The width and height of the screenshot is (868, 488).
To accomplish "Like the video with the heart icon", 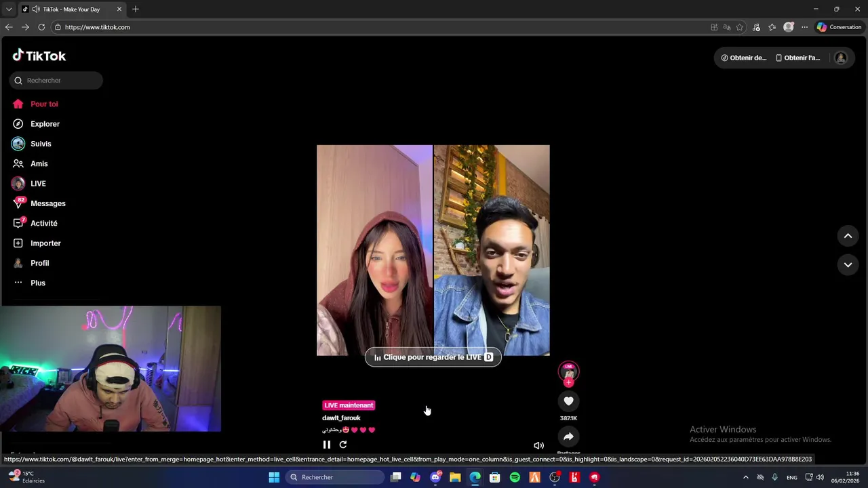I will 568,401.
